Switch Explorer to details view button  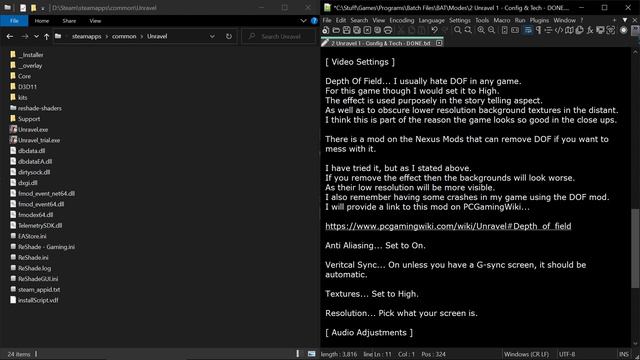(298, 354)
